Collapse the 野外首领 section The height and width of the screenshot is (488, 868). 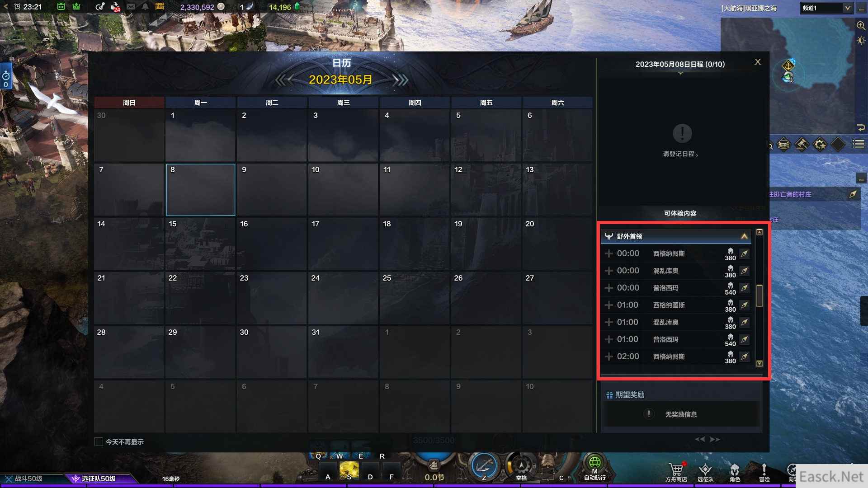point(744,236)
